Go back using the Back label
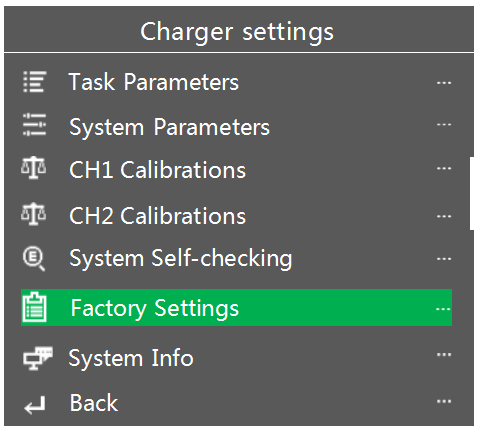Screen dimensions: 480x430 94,403
